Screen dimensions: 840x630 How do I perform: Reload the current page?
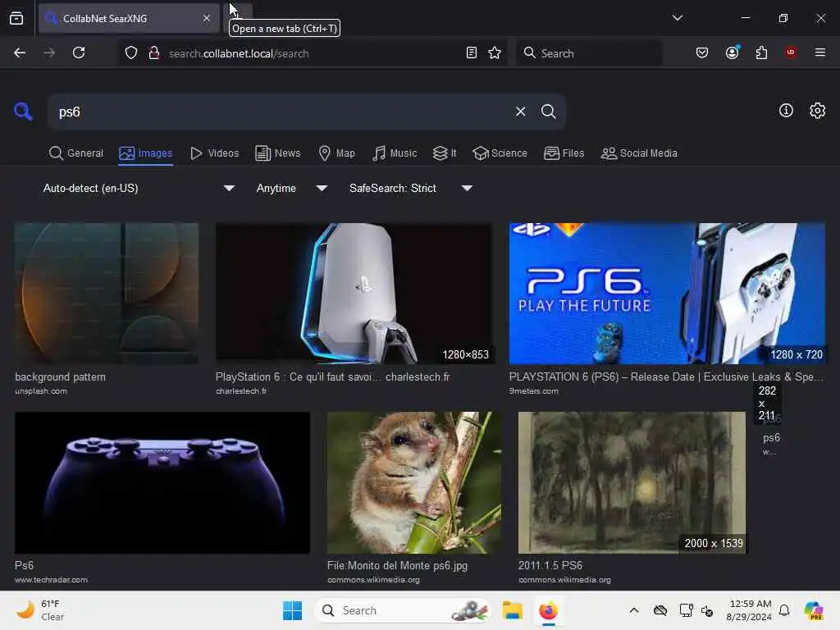[x=79, y=52]
